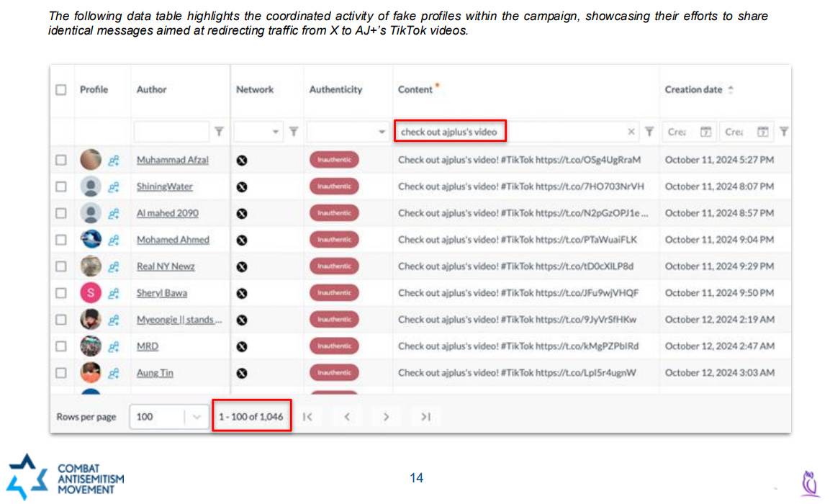Open MRD author link
830x504 pixels.
[x=147, y=346]
